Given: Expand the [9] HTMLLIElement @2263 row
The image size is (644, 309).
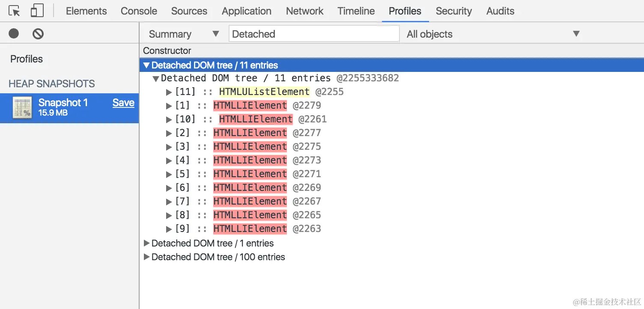Looking at the screenshot, I should point(169,229).
